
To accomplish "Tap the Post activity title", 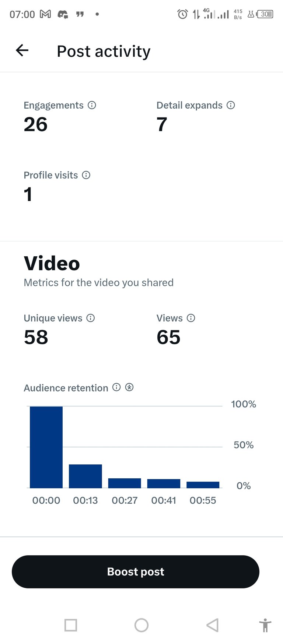I will point(104,51).
